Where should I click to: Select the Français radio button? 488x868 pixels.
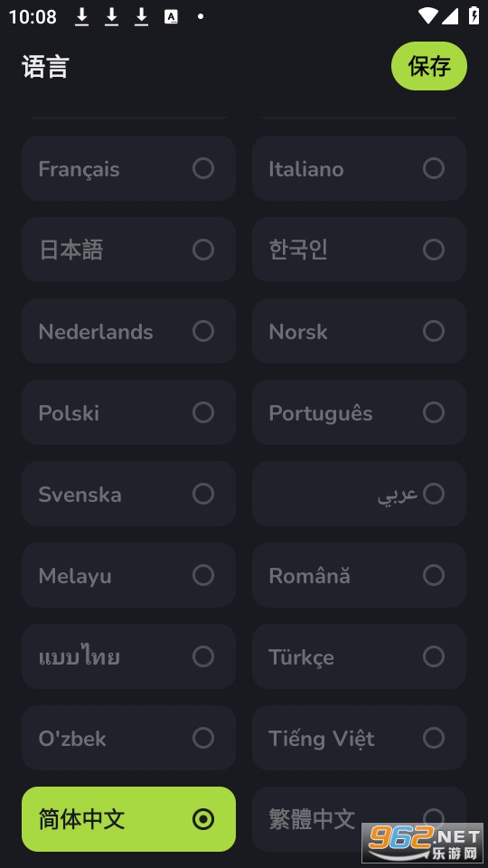click(x=203, y=168)
